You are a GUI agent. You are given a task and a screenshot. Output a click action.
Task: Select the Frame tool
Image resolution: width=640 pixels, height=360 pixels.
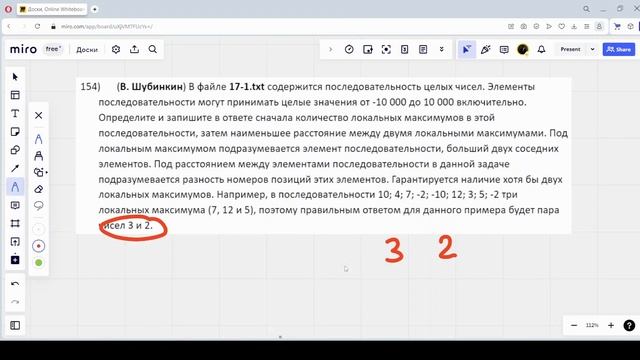(15, 223)
